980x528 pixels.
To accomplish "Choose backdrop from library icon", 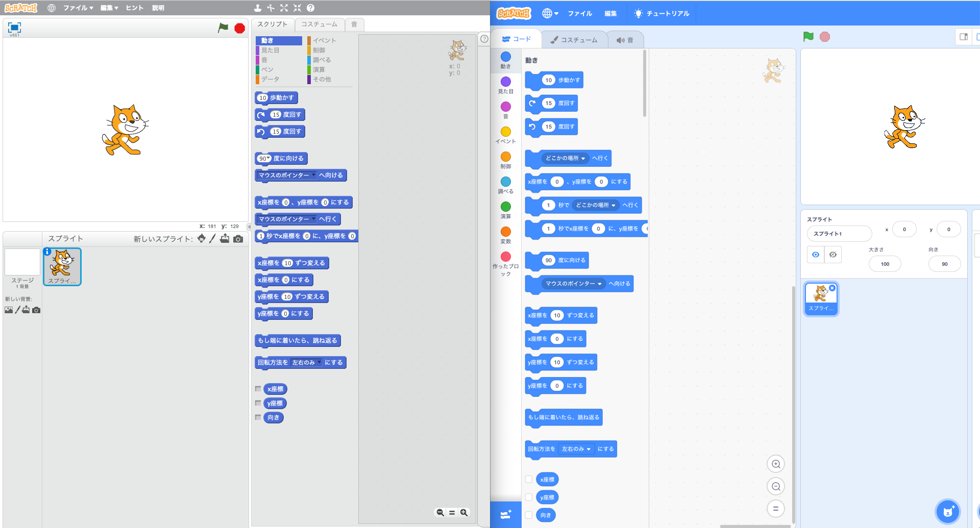I will [9, 310].
